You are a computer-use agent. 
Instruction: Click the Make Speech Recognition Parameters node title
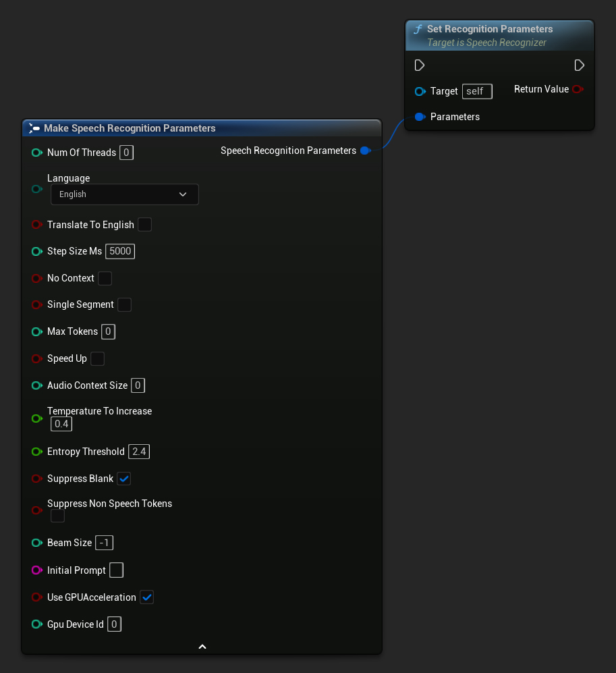(x=130, y=128)
